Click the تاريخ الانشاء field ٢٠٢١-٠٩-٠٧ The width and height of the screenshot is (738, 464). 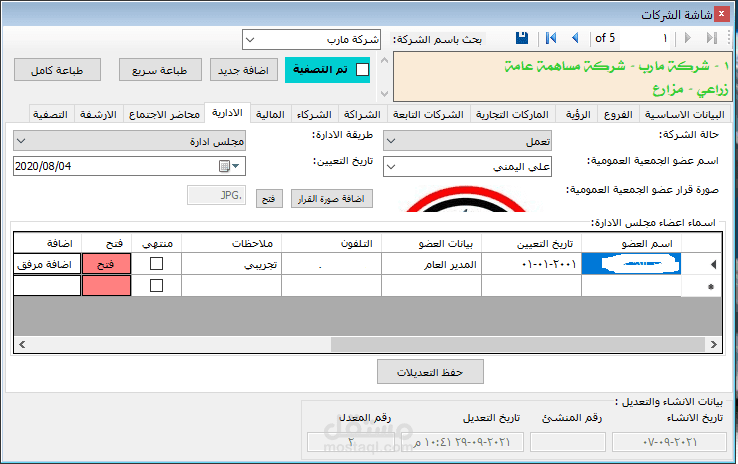click(x=669, y=442)
